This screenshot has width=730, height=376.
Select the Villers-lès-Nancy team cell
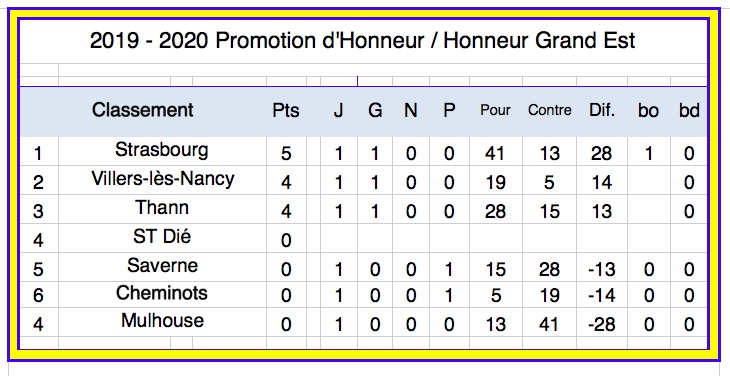click(162, 179)
